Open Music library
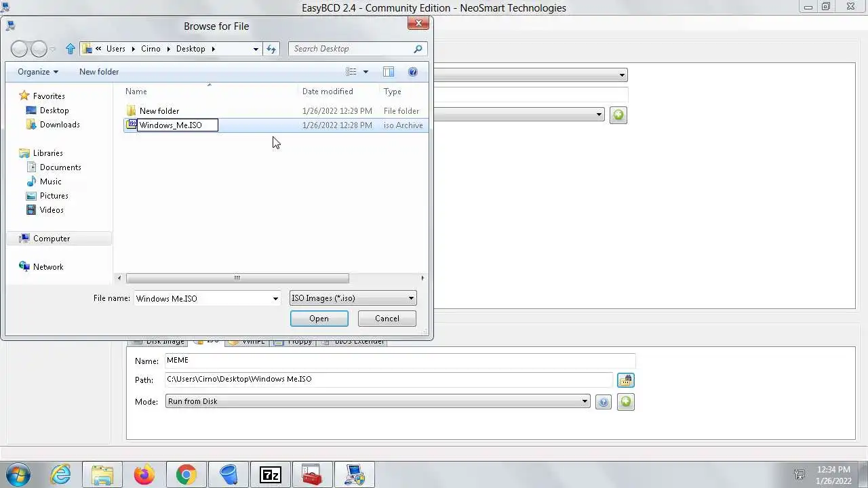This screenshot has width=868, height=488. 50,182
